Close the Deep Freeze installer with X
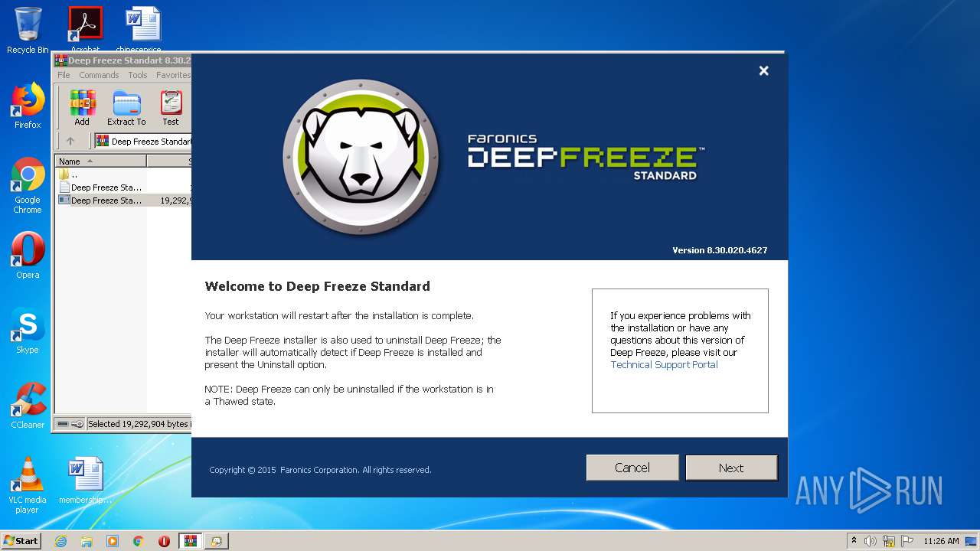This screenshot has width=980, height=551. 763,70
